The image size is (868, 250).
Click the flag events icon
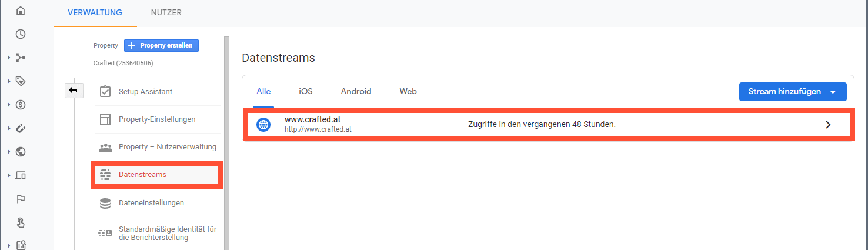[x=21, y=199]
